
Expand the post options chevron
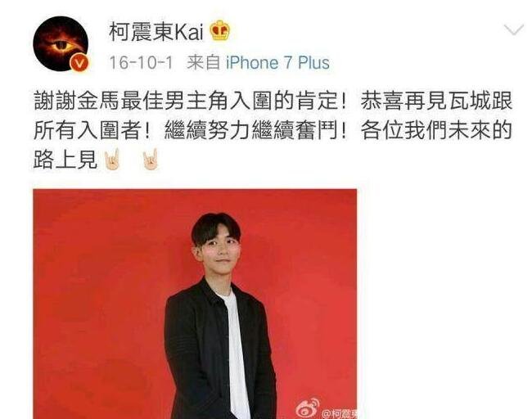pyautogui.click(x=514, y=29)
